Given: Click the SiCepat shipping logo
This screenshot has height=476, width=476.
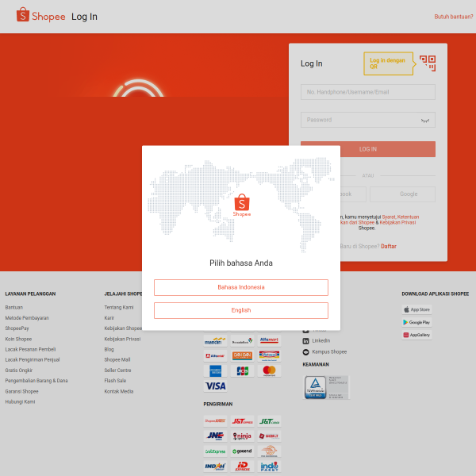Looking at the screenshot, I should (269, 436).
